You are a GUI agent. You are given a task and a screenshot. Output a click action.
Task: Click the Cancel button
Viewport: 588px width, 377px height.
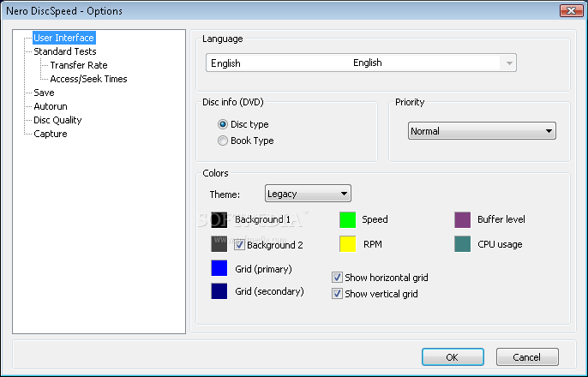coord(527,356)
